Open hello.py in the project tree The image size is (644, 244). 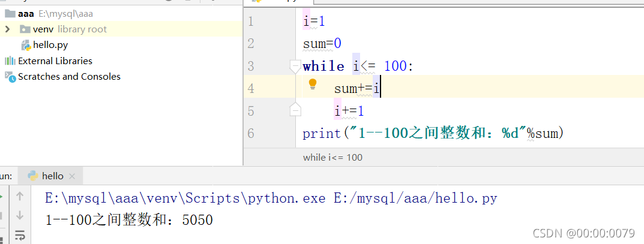45,45
